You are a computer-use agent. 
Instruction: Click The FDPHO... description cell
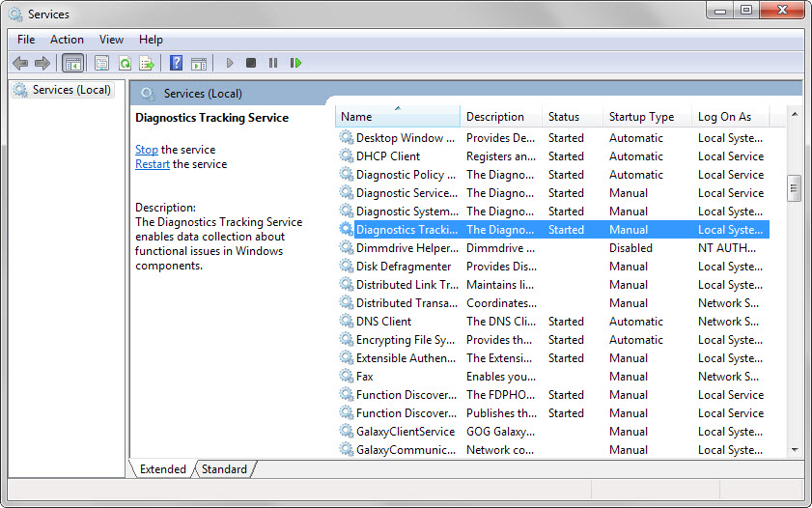(x=500, y=395)
